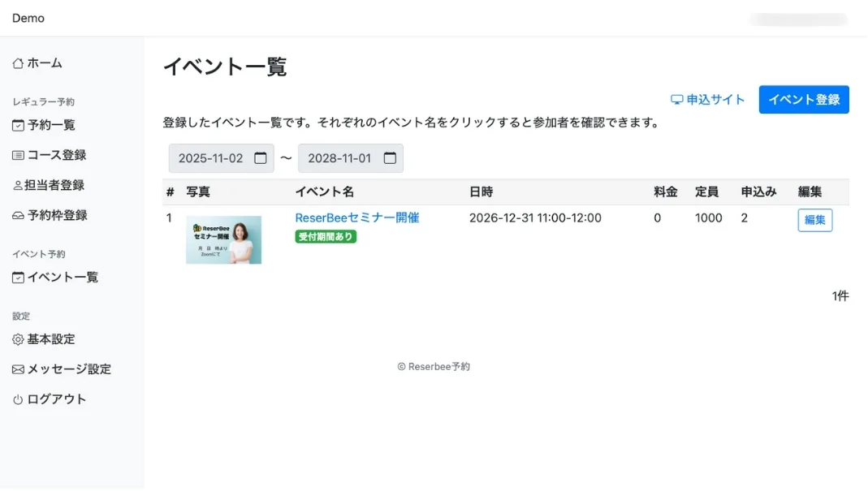Open the ReserBeeセミナー開催 event link

pos(356,218)
